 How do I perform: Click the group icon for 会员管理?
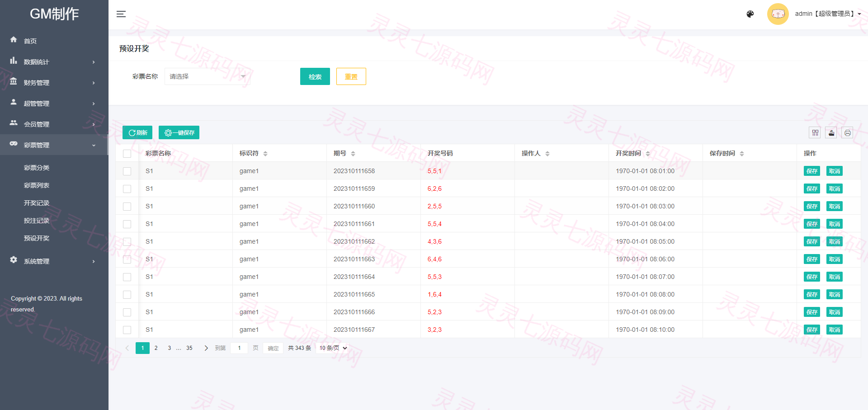[14, 123]
